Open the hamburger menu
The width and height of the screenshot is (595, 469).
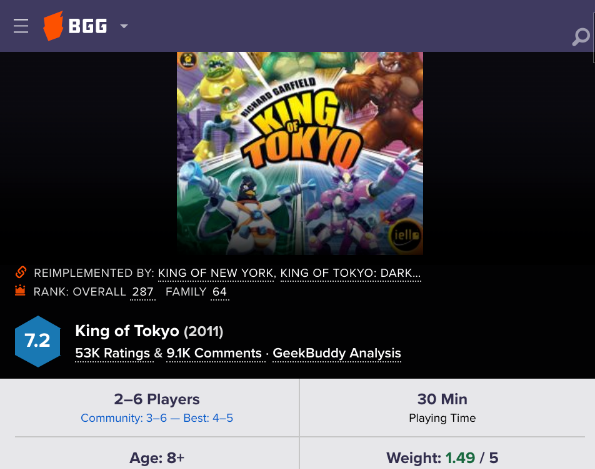tap(21, 26)
